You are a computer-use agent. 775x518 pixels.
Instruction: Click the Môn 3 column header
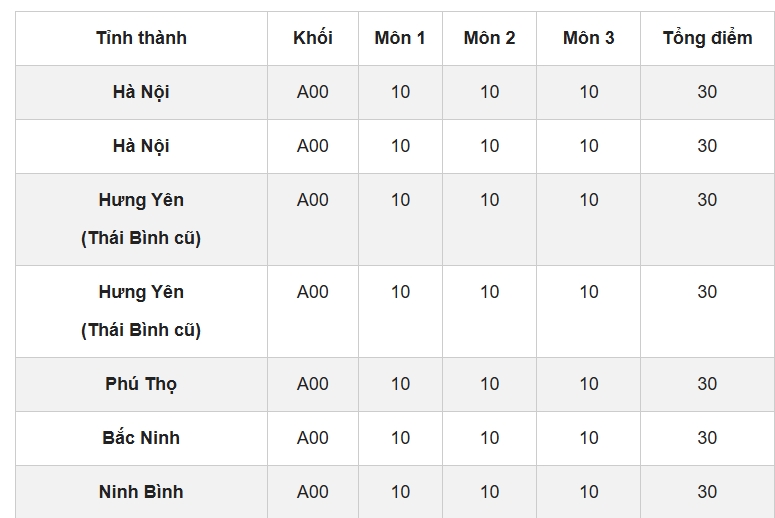(588, 38)
